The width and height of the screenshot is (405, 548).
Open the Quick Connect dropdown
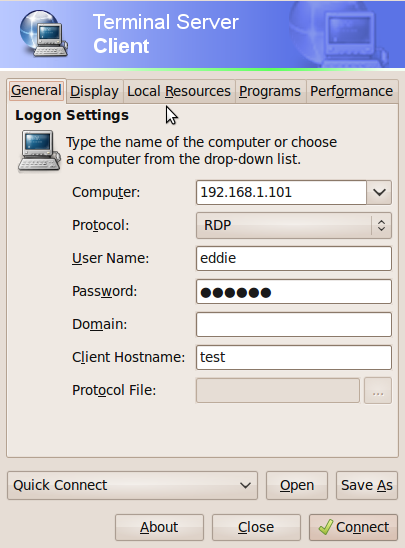pos(132,485)
